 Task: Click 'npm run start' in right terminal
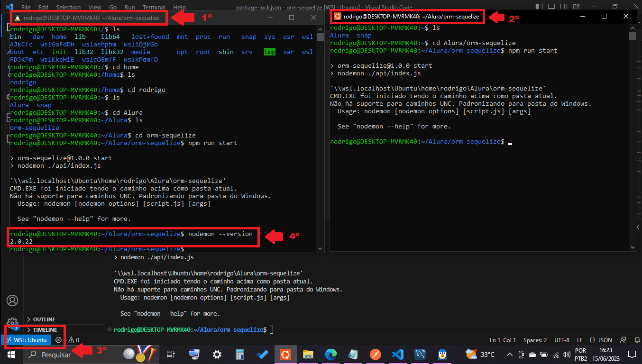[532, 50]
